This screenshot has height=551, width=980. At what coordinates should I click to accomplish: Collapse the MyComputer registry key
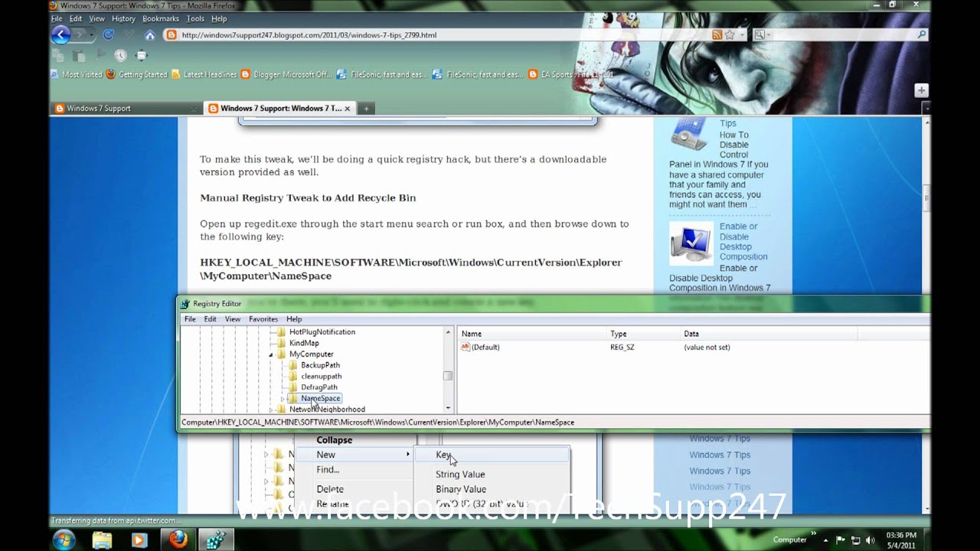tap(271, 354)
